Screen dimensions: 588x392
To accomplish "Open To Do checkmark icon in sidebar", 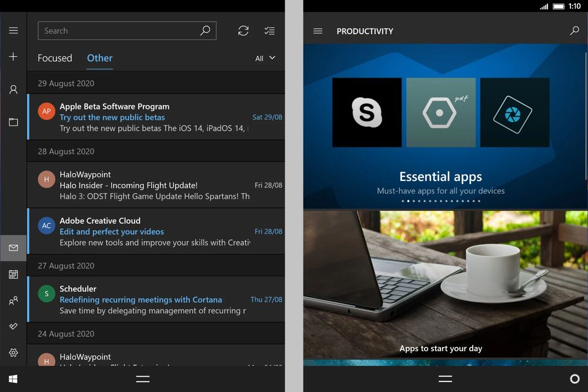I will (x=13, y=326).
